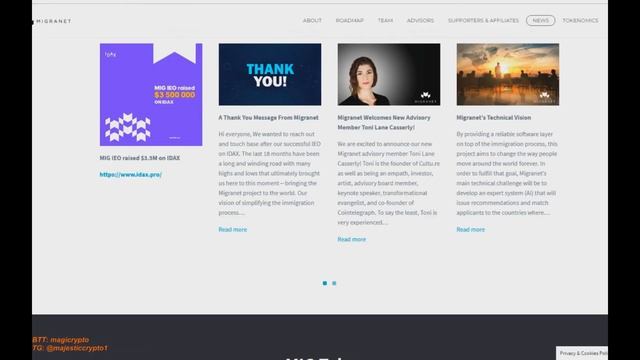Screen dimensions: 640x360
Task: Open 'Migranet Welcomes New Advisory Member' title
Action: click(384, 122)
